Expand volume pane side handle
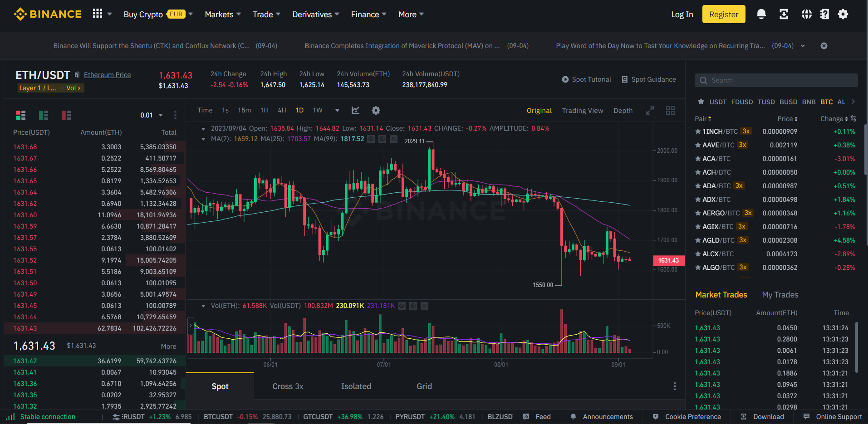 tap(191, 326)
